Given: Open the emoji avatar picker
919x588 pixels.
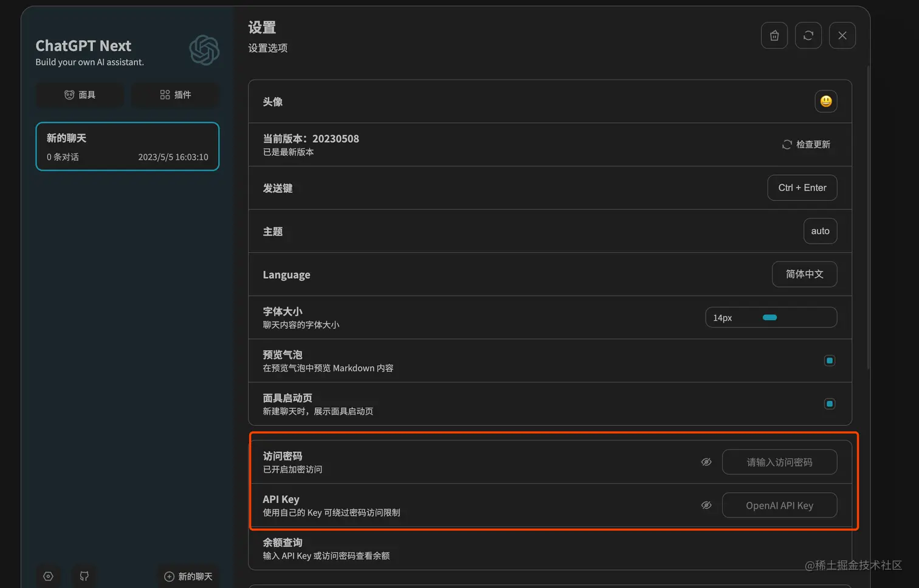Looking at the screenshot, I should [x=825, y=101].
